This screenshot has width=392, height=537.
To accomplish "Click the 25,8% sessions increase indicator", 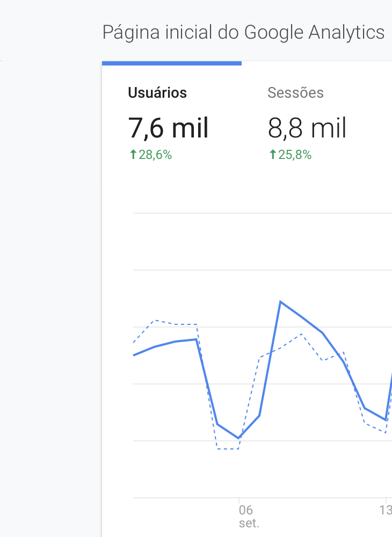I will tap(291, 155).
